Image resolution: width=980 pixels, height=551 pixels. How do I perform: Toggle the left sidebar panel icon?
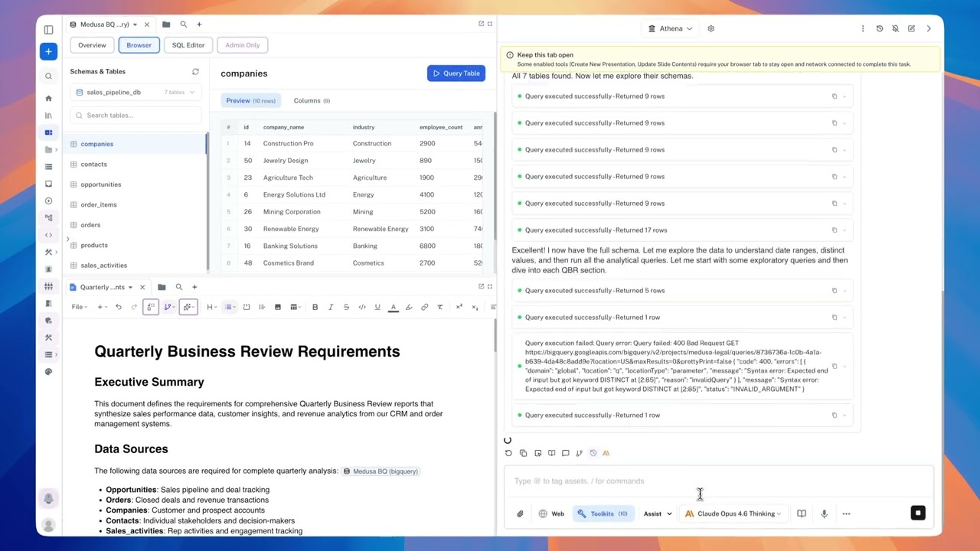tap(48, 30)
